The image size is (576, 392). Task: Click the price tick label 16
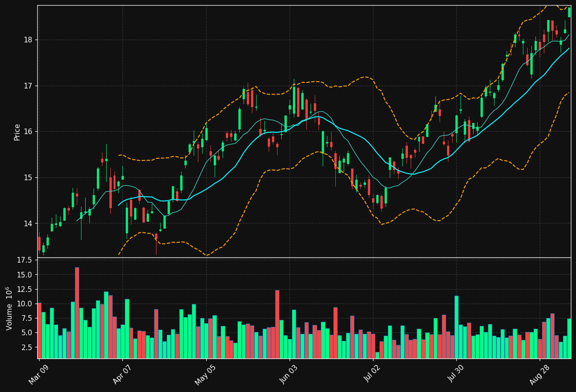point(28,131)
